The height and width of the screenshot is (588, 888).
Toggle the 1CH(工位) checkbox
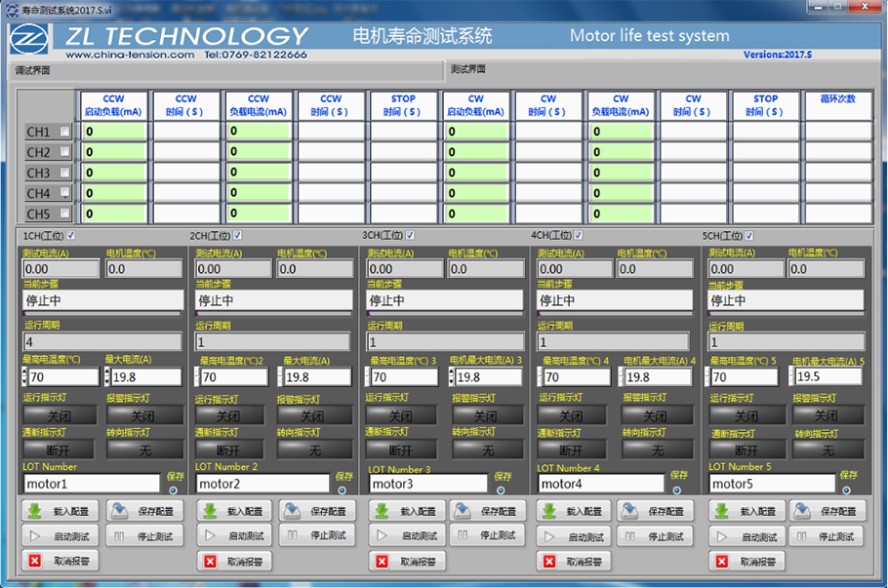click(x=70, y=236)
